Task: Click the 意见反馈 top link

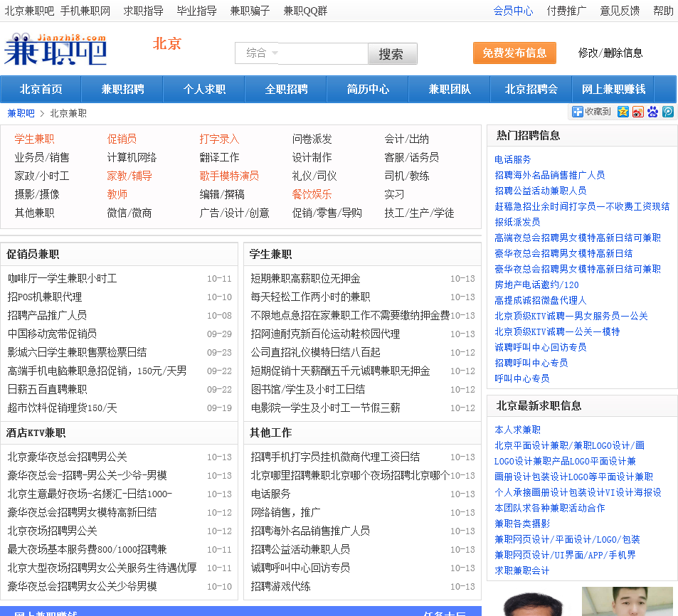Action: tap(620, 11)
